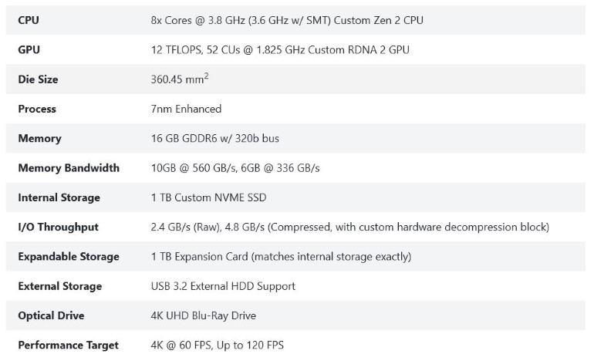This screenshot has width=594, height=364.
Task: Select the Memory row label
Action: pyautogui.click(x=39, y=138)
